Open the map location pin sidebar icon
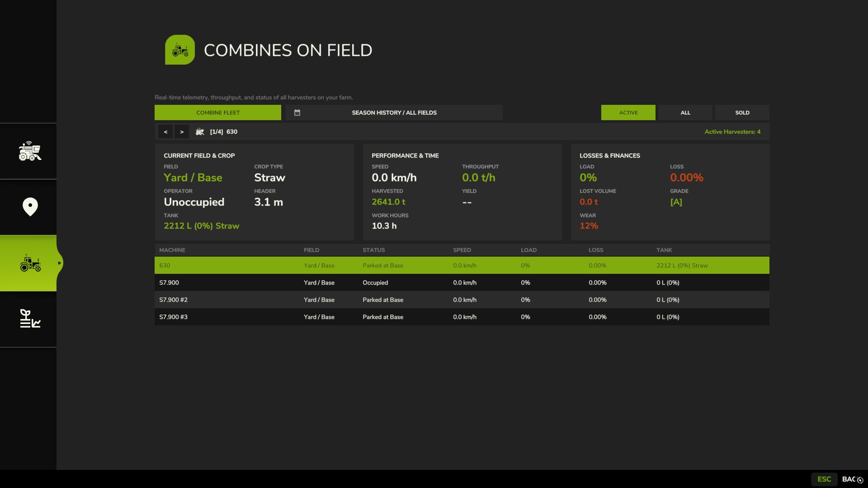Screen dimensions: 868x488 [x=30, y=207]
